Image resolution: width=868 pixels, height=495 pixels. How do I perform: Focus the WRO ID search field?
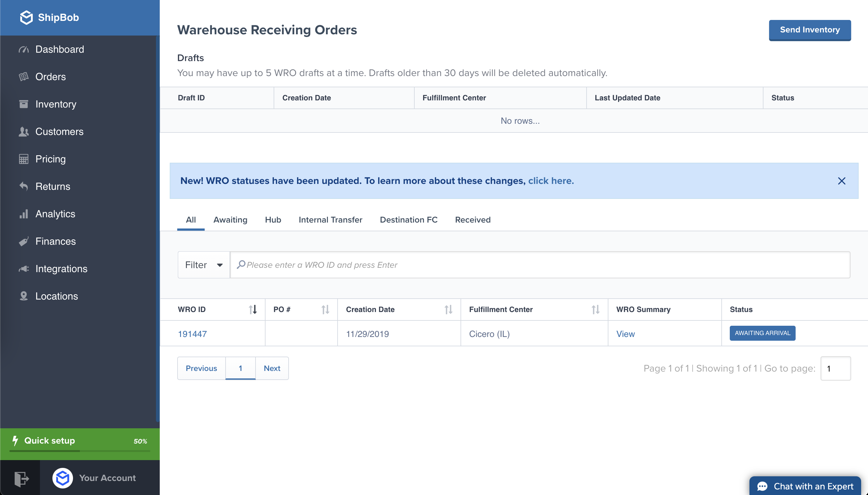click(x=540, y=265)
